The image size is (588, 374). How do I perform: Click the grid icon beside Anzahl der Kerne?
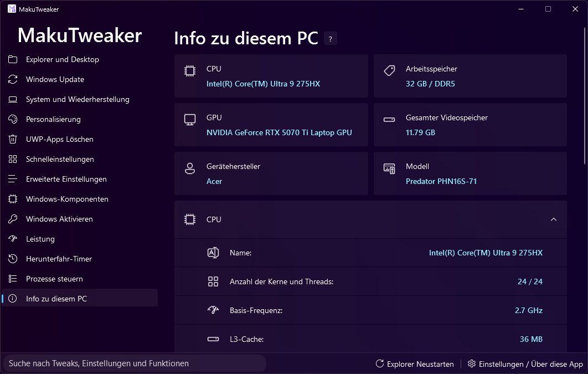point(213,281)
